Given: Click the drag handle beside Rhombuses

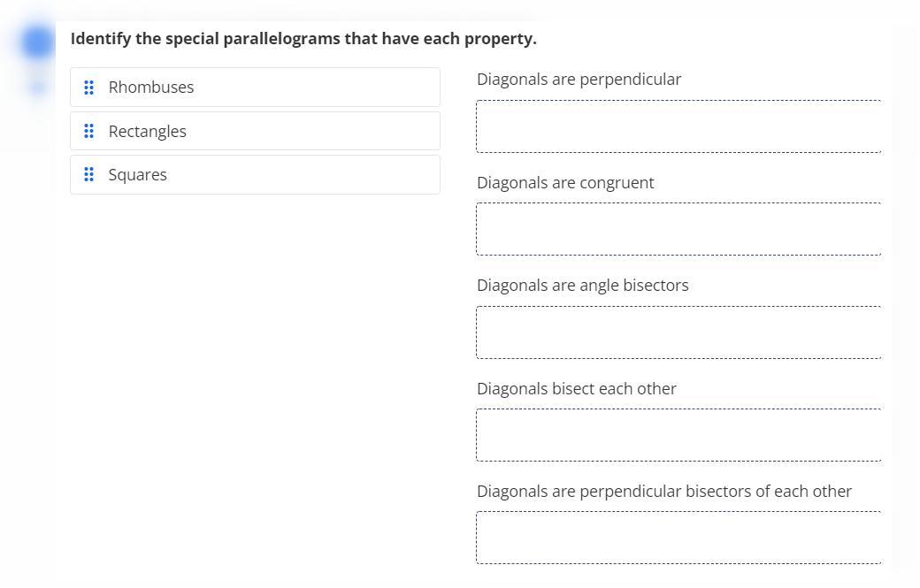Looking at the screenshot, I should click(88, 88).
